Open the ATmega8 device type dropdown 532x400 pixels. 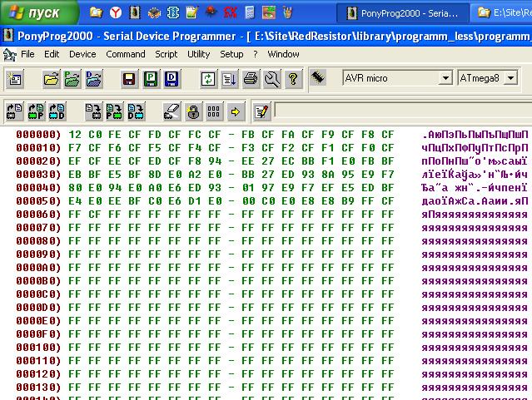[510, 78]
